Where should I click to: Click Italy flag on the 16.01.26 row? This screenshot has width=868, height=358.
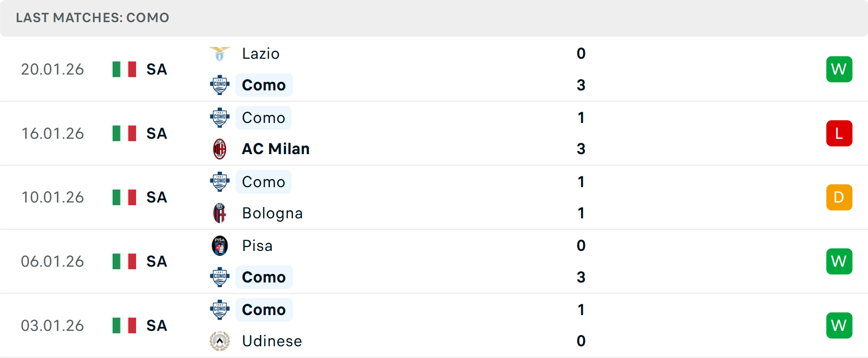124,133
